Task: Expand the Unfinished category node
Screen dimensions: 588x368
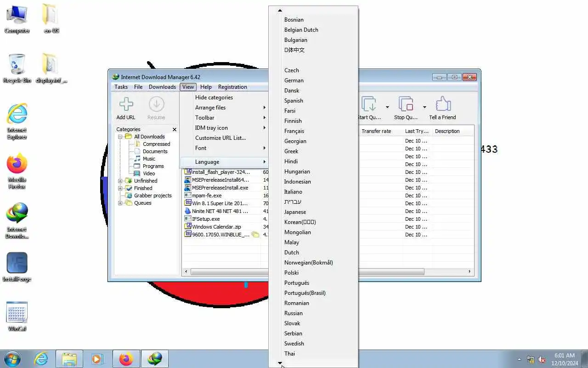Action: point(120,181)
